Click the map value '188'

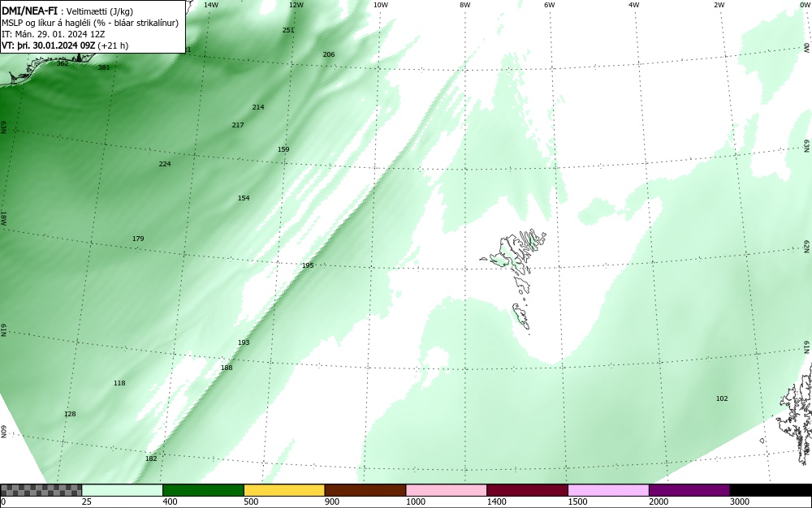[227, 368]
